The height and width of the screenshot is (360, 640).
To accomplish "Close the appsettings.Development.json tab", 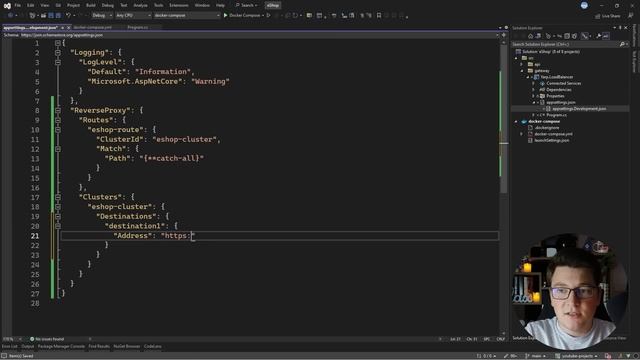I will [69, 27].
